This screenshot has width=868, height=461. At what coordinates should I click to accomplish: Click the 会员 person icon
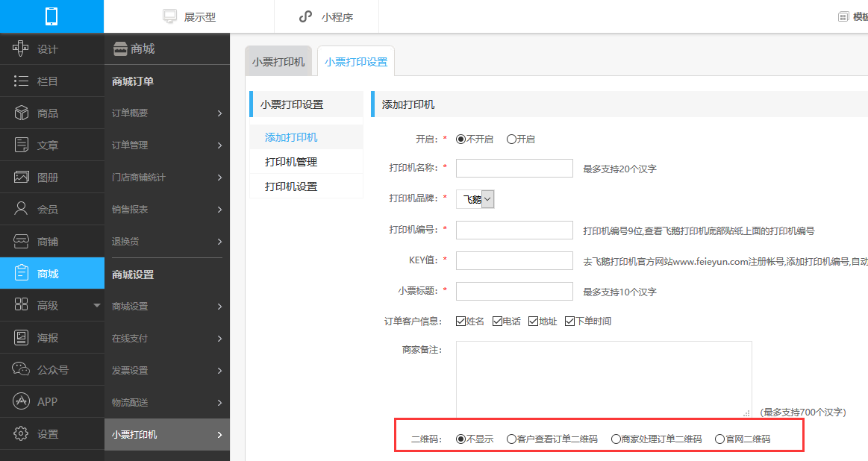(x=21, y=209)
